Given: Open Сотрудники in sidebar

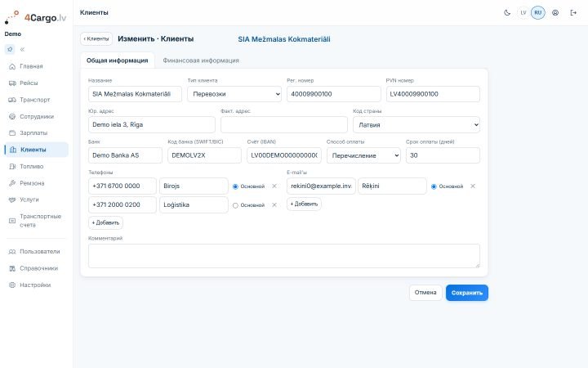Looking at the screenshot, I should [x=37, y=116].
